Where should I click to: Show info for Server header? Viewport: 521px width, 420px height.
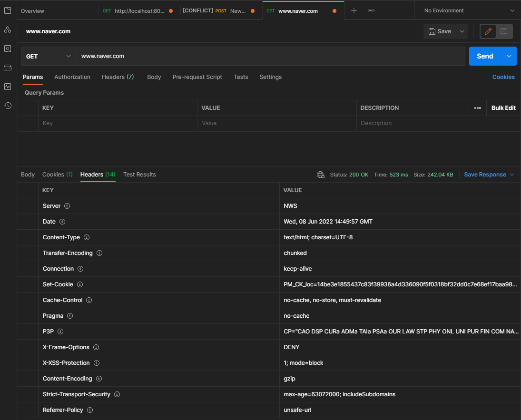[67, 206]
